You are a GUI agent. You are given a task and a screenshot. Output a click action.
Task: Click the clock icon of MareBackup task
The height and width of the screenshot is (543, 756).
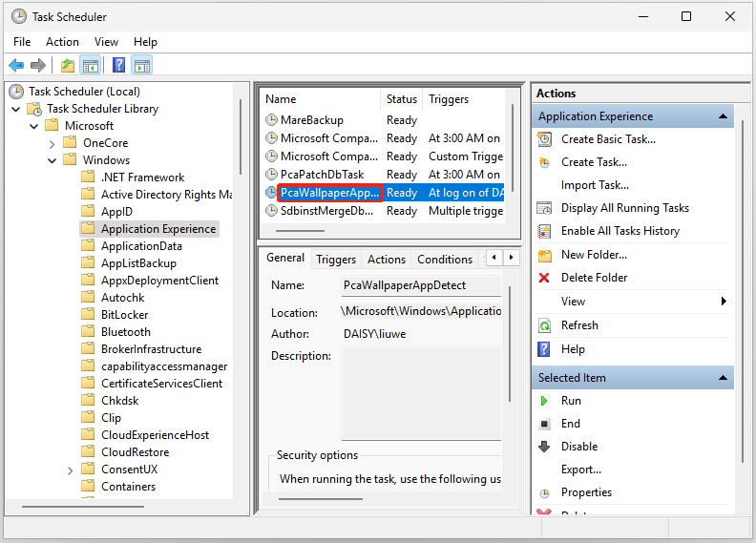[272, 119]
